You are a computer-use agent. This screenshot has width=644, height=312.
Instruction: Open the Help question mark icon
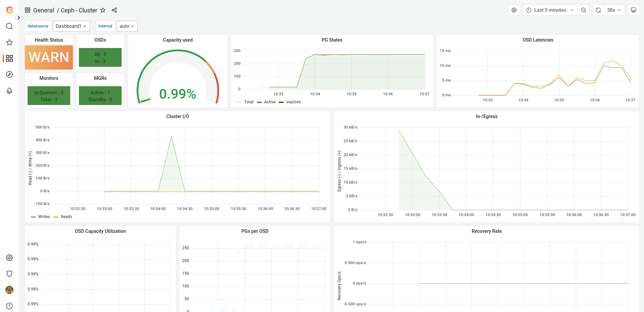9,306
